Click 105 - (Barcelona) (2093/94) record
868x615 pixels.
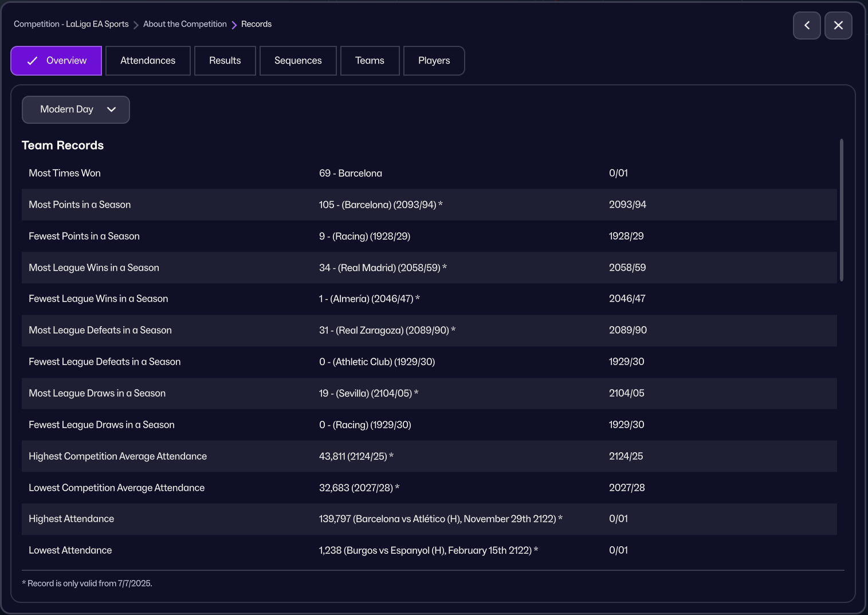pos(381,205)
